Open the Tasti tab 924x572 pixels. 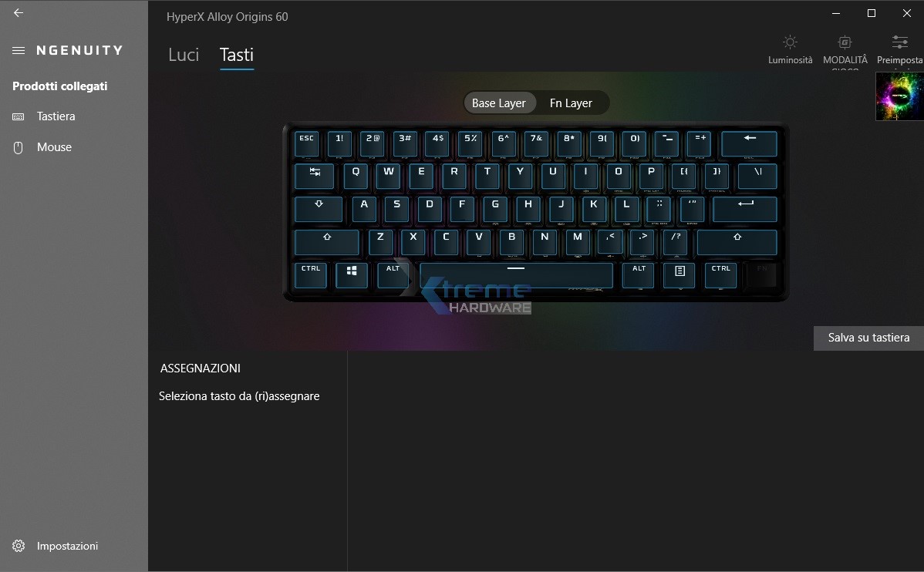(x=236, y=55)
